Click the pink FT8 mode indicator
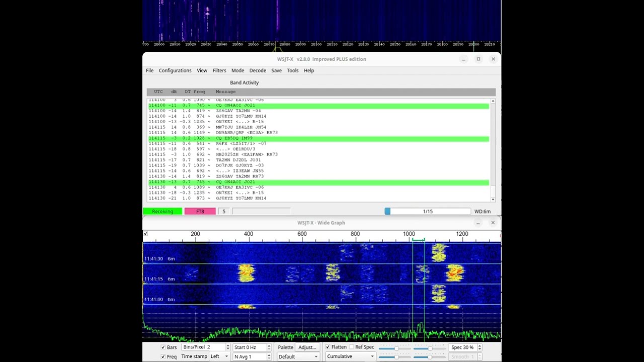Screen dimensions: 644x362 click(200, 212)
